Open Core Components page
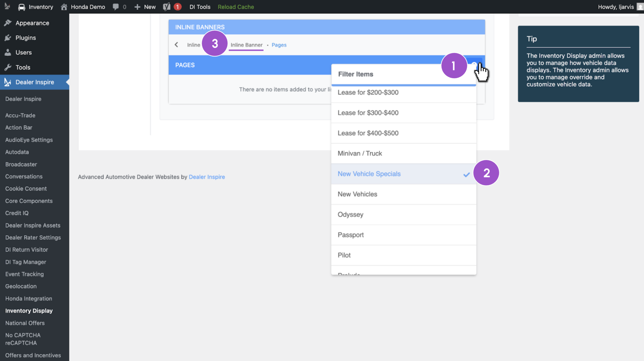Screen dimensions: 644x361 pyautogui.click(x=29, y=201)
